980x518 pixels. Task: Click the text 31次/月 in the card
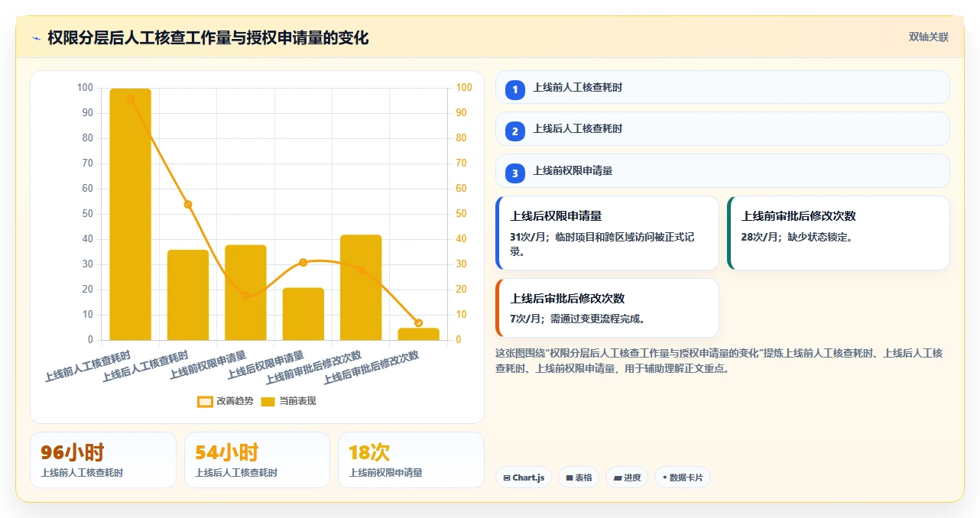(529, 237)
